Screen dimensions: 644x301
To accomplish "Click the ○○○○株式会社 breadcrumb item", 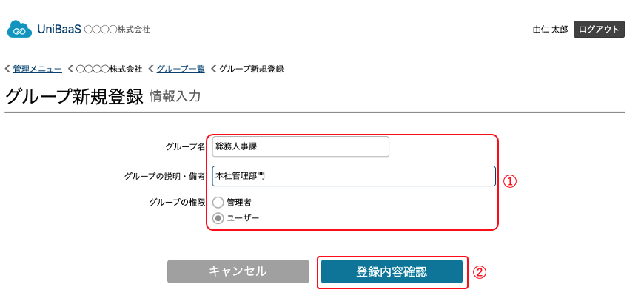I will tap(110, 69).
